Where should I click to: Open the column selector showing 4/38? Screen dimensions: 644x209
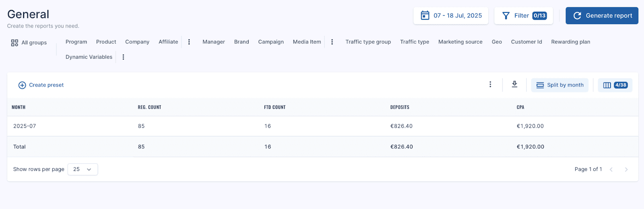point(615,85)
